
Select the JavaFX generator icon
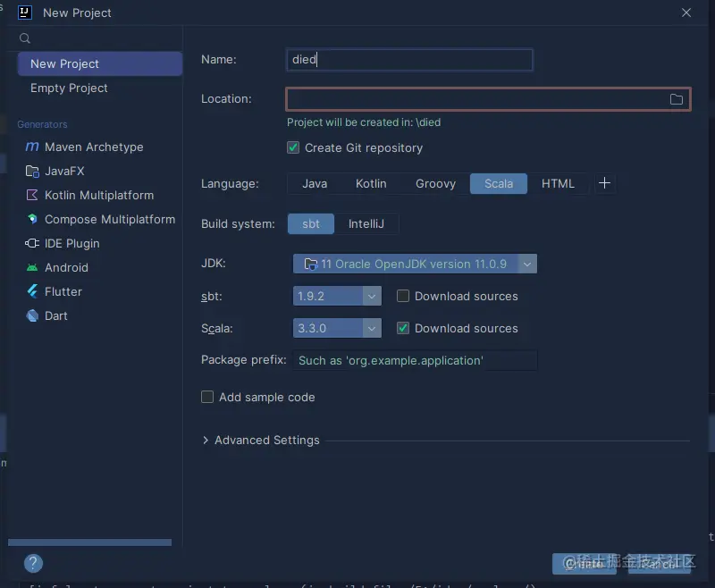[32, 171]
